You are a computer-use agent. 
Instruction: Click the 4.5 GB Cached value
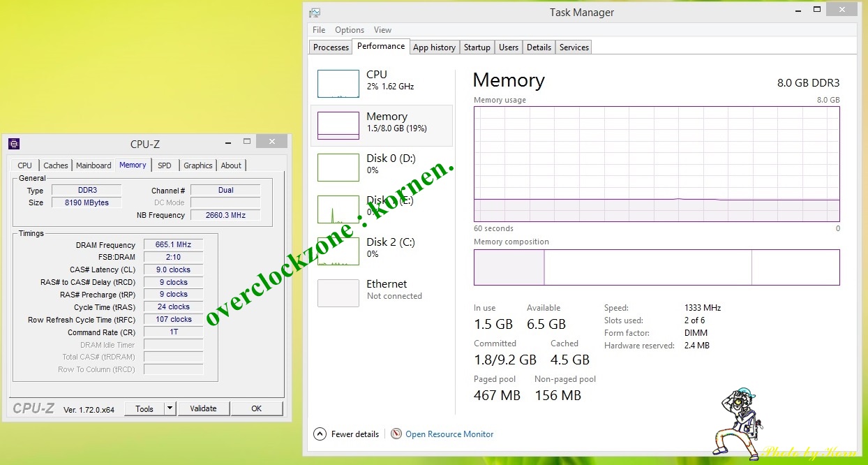pyautogui.click(x=570, y=360)
